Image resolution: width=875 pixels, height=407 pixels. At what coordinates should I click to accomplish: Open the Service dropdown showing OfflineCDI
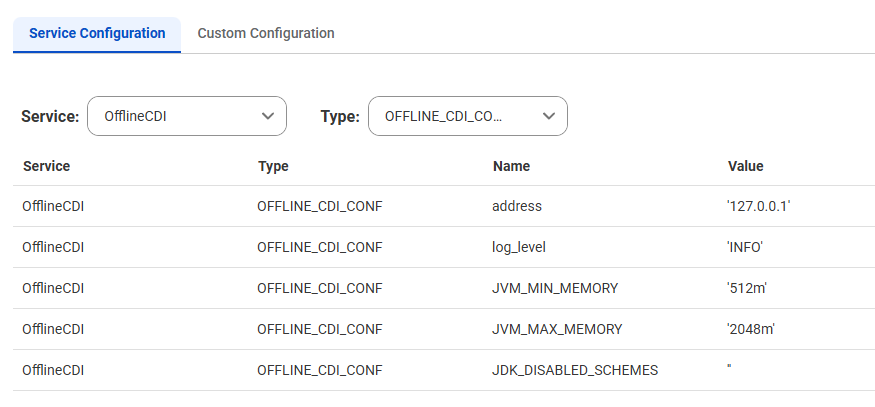point(187,116)
